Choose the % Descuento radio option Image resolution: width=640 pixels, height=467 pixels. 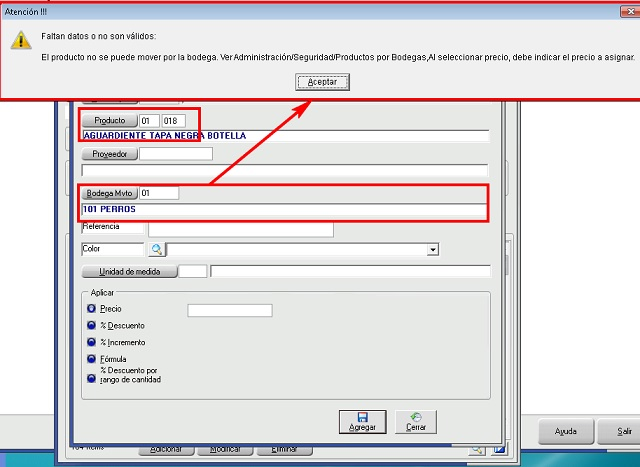click(92, 326)
